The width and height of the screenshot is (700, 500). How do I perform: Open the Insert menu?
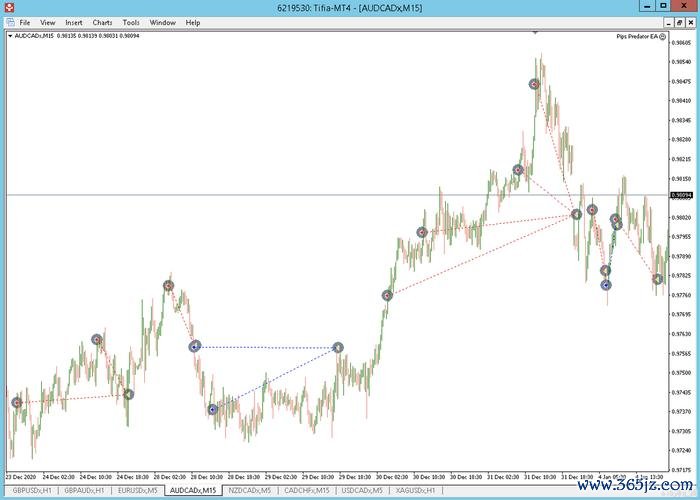[x=74, y=22]
